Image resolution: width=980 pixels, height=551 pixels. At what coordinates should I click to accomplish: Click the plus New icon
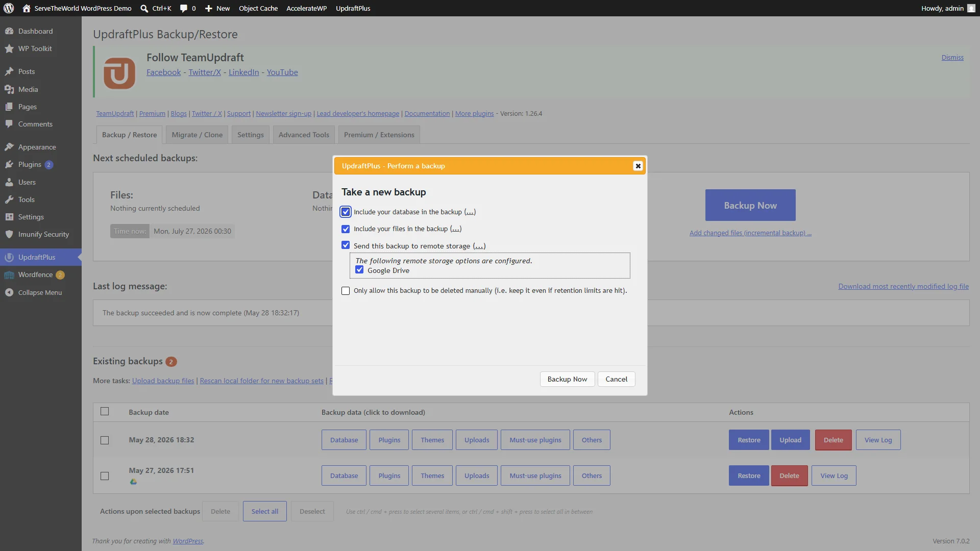coord(209,8)
